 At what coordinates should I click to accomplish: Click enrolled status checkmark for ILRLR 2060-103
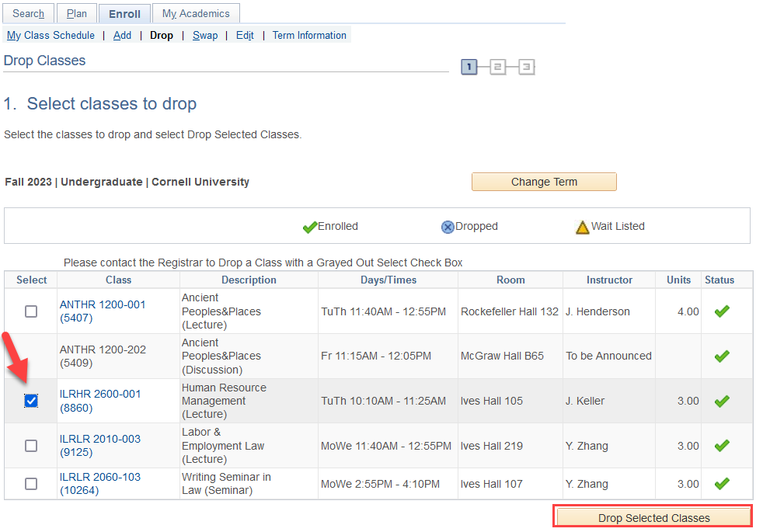coord(722,483)
